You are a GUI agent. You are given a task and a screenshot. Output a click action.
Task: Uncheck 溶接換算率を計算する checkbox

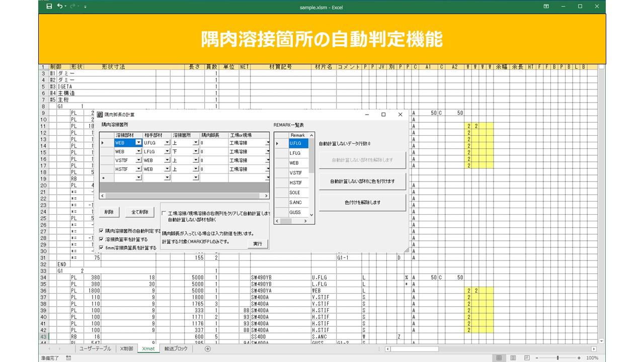tap(102, 239)
